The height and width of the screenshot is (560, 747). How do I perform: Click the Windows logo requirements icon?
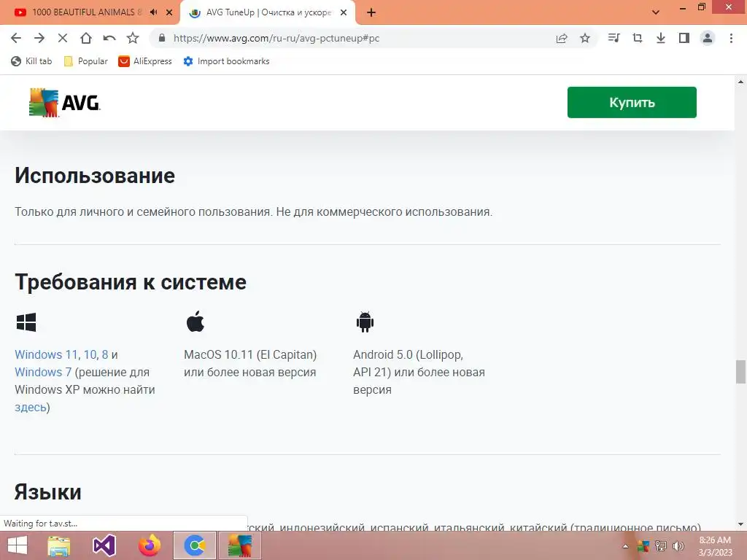[26, 322]
